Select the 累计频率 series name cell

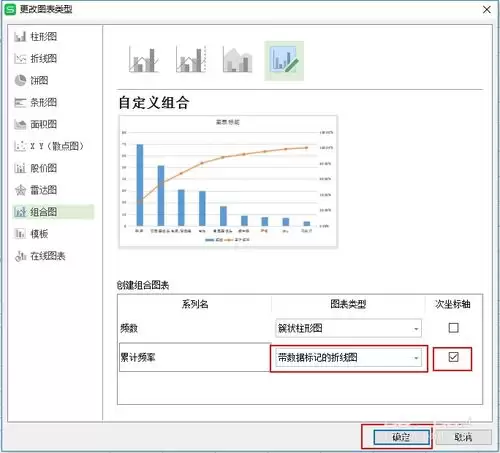(195, 357)
